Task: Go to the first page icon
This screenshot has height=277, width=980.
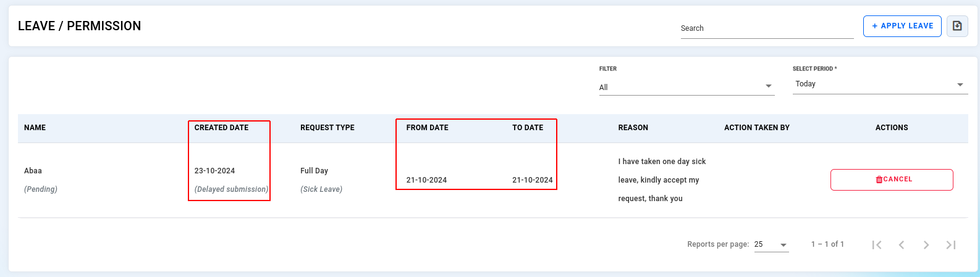Action: pyautogui.click(x=877, y=245)
